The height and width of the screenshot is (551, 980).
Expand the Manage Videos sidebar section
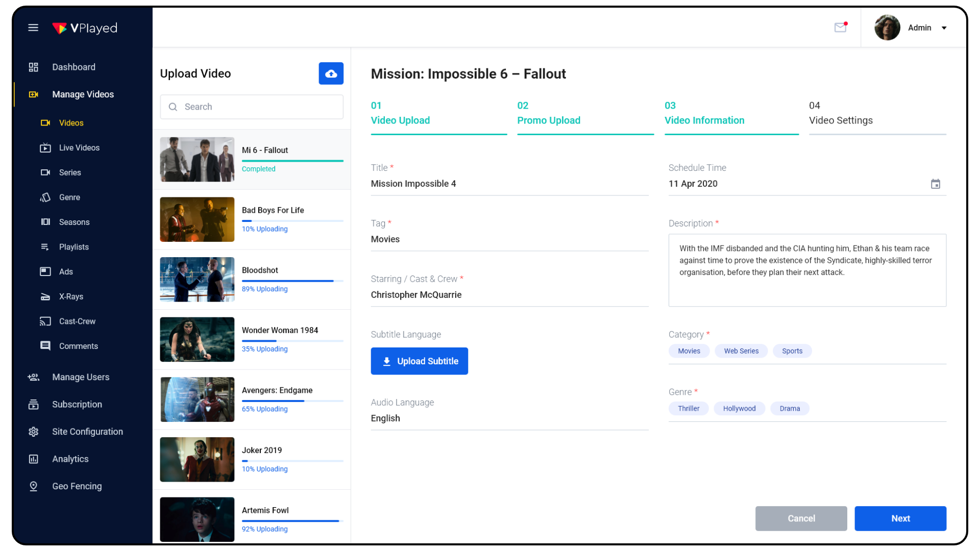(83, 94)
